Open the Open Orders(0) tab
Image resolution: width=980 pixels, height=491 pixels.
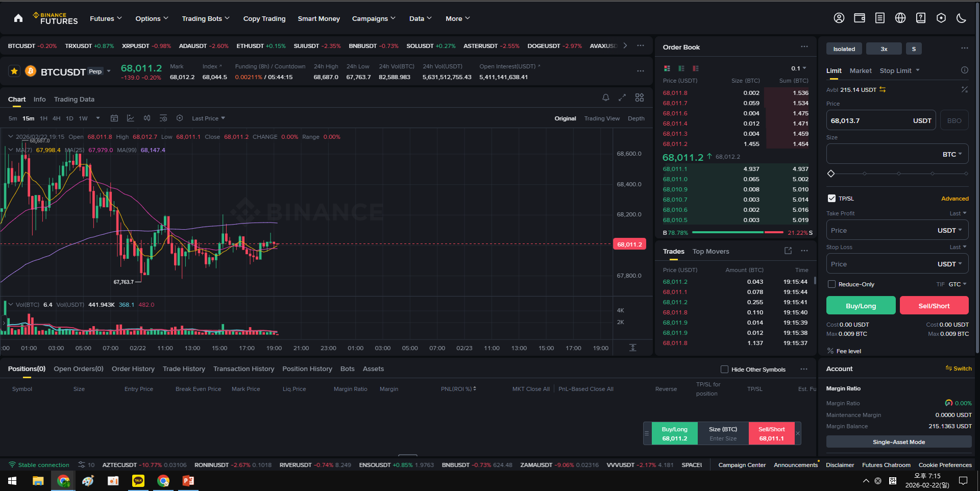coord(79,369)
